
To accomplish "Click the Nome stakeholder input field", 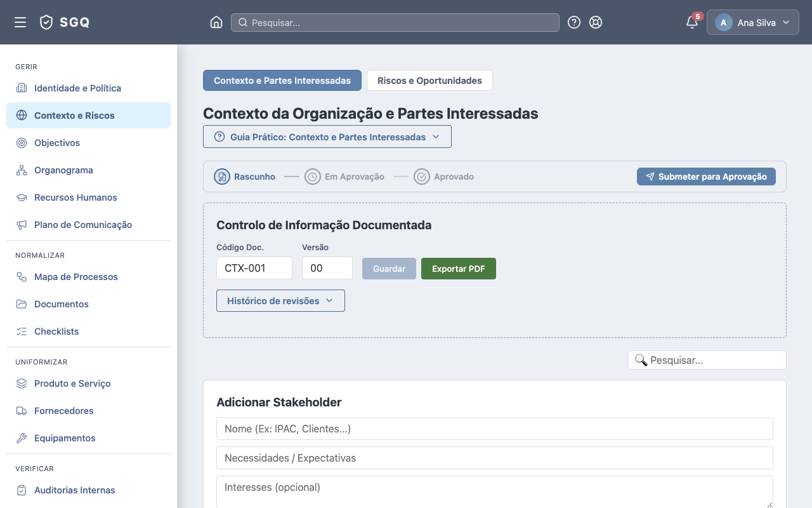I will click(x=495, y=429).
